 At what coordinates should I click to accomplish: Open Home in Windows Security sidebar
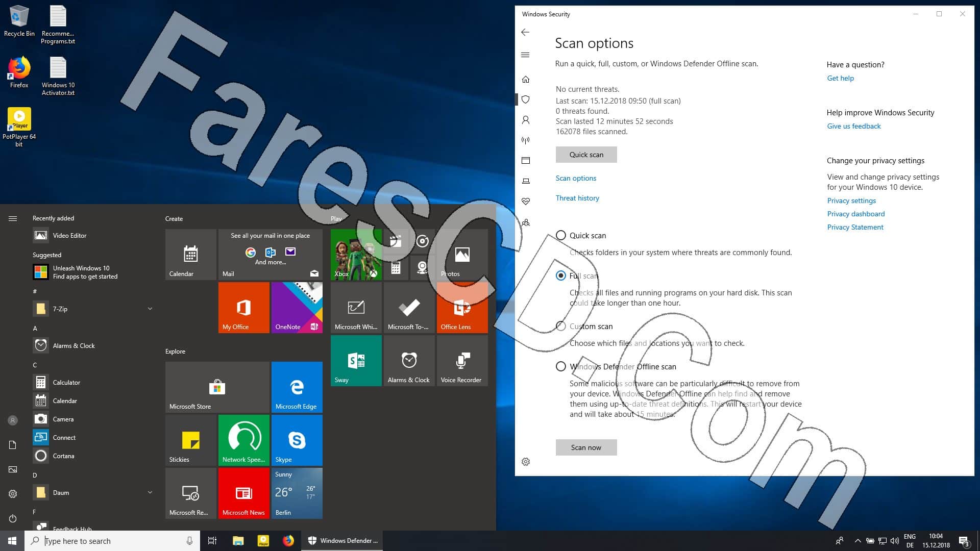tap(526, 80)
